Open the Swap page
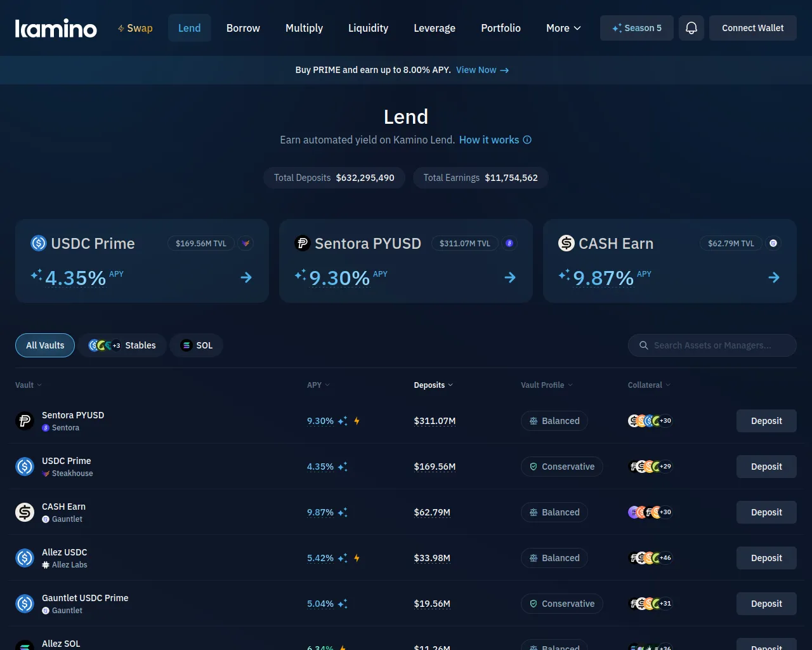Image resolution: width=812 pixels, height=650 pixels. click(135, 28)
